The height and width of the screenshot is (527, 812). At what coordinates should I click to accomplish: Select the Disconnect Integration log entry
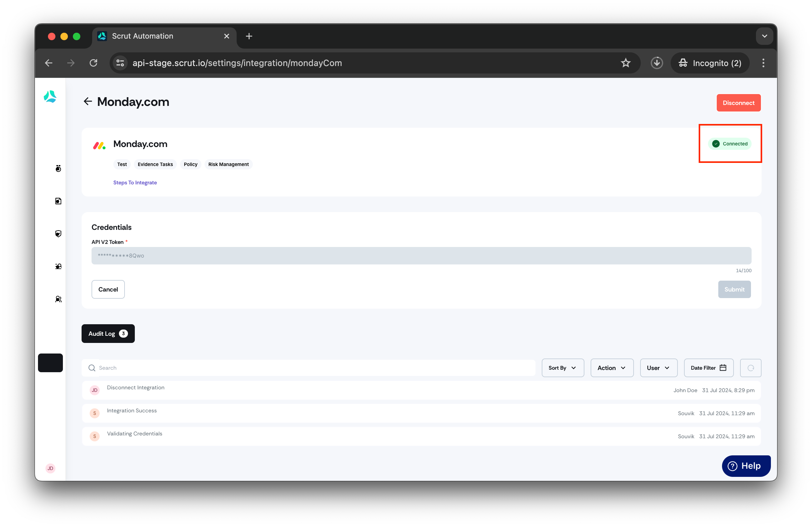[x=421, y=390]
